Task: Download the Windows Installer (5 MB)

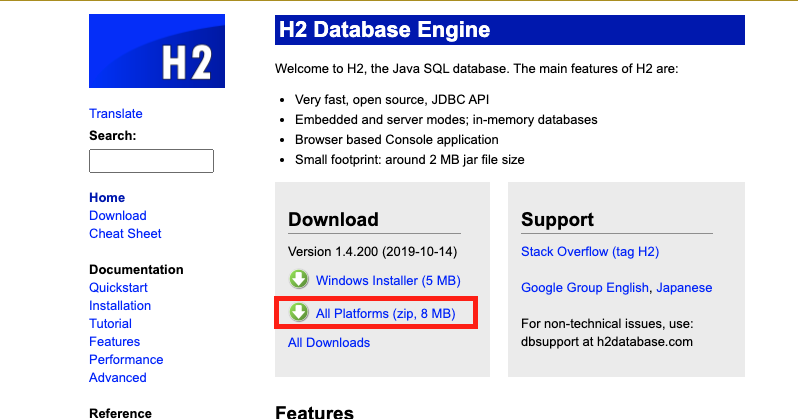Action: 388,281
